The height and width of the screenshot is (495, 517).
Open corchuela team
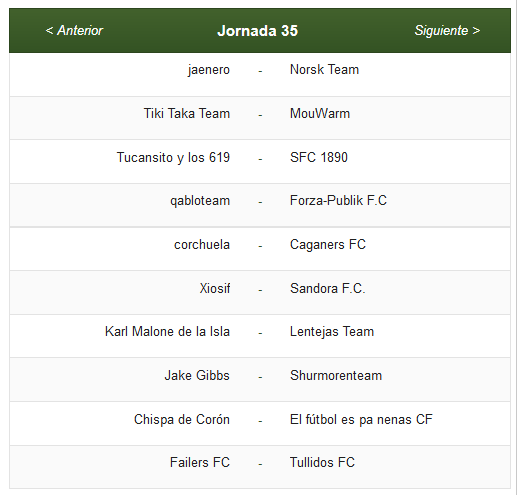point(202,245)
